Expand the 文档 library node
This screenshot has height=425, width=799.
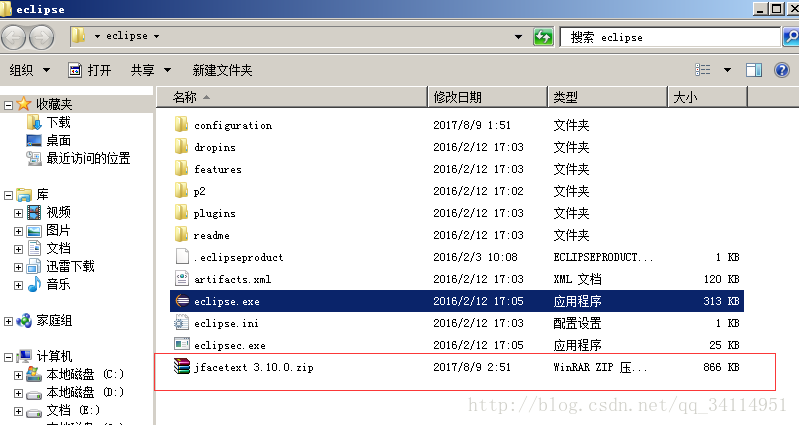pos(18,249)
